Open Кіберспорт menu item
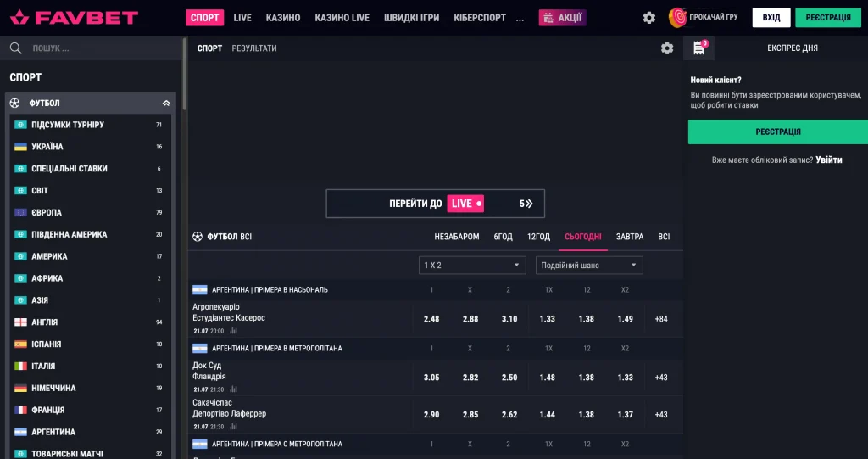The width and height of the screenshot is (868, 459). pos(480,18)
